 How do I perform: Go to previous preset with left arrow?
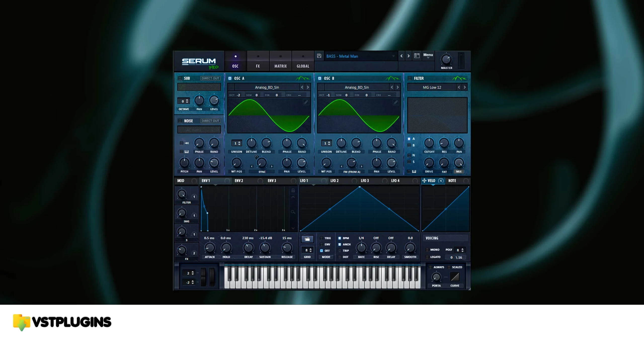pos(401,56)
